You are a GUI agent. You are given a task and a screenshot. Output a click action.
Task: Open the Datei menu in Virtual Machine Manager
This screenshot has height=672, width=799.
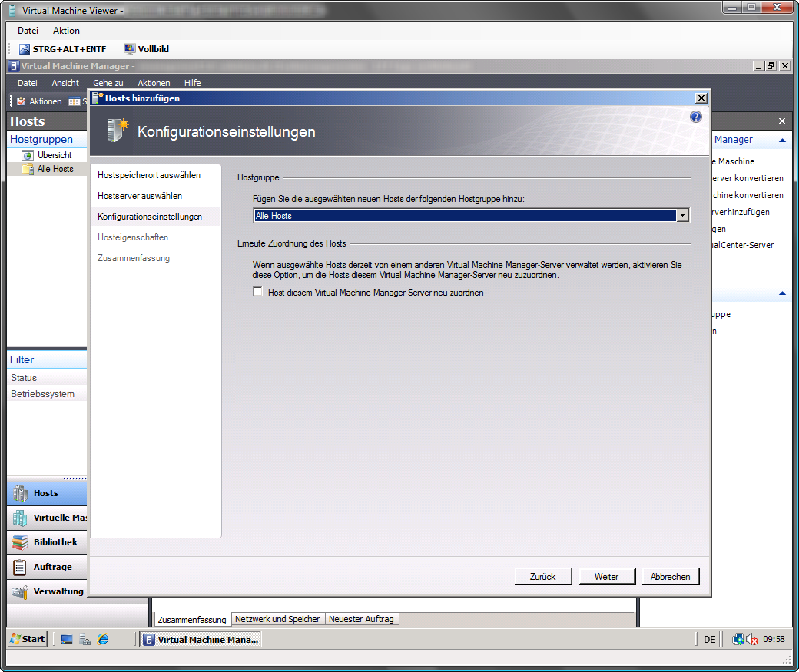(x=28, y=83)
